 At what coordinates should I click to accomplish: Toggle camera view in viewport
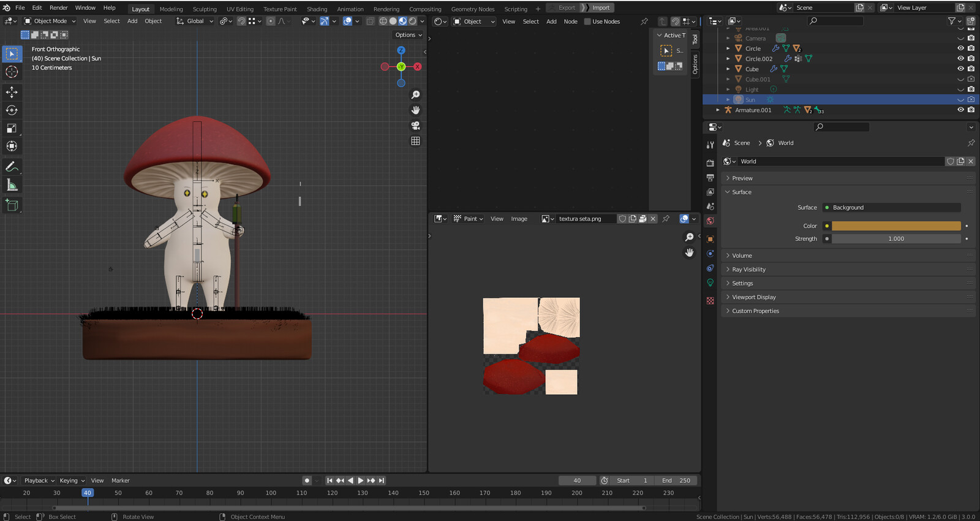pos(415,126)
